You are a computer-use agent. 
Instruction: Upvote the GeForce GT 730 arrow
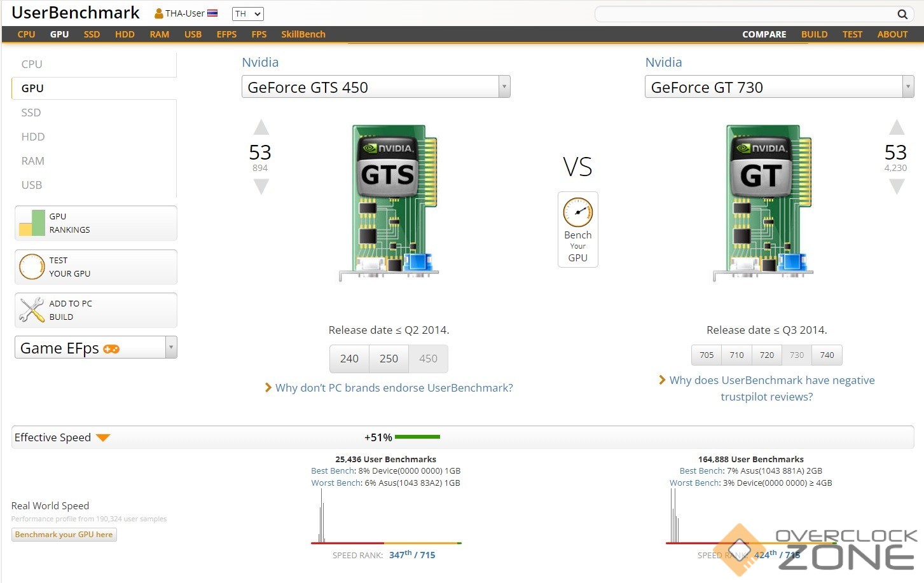(896, 128)
